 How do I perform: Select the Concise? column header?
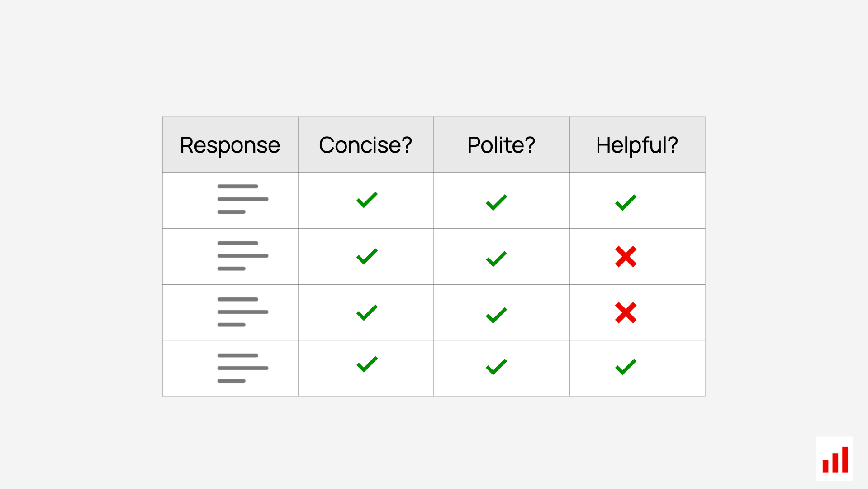click(x=366, y=145)
